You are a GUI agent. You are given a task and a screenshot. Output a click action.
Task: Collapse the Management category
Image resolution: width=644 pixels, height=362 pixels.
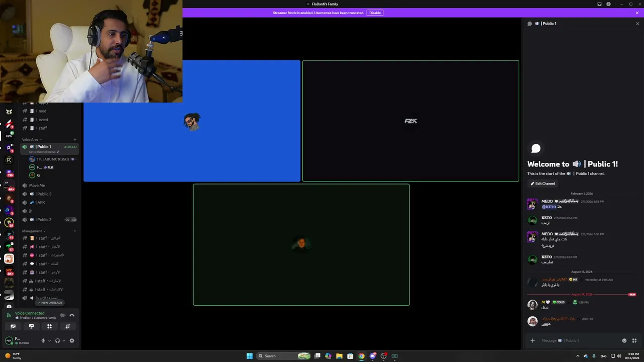coord(34,231)
